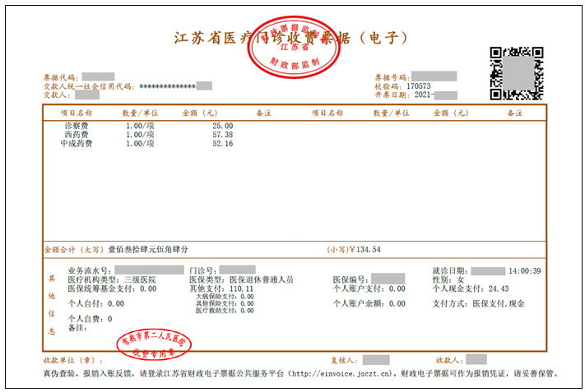Click 大病保险支付: 0.00
Image resolution: width=585 pixels, height=392 pixels.
(225, 297)
